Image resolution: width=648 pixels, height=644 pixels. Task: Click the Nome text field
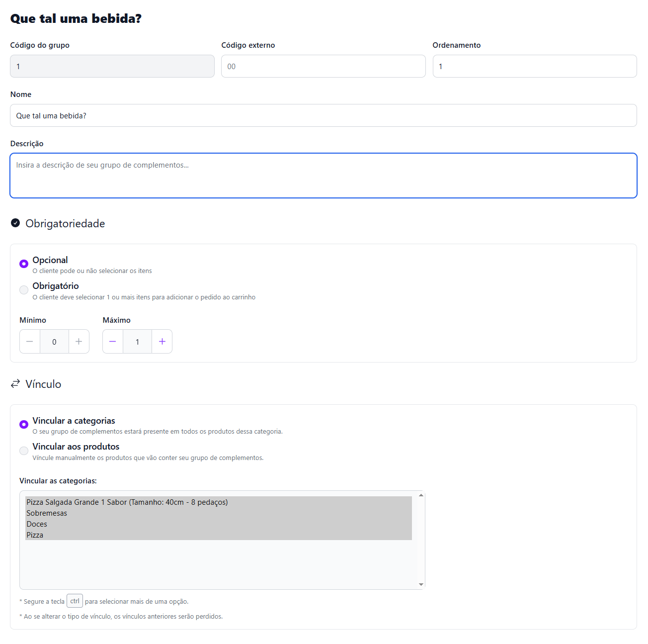tap(323, 115)
